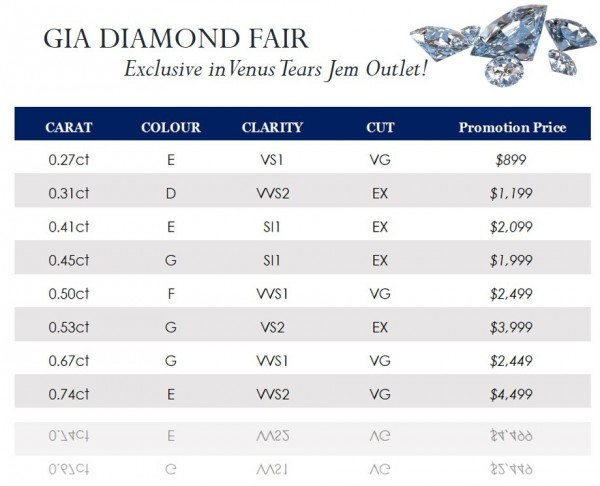Click the $4,499 price
600x486 pixels.
[511, 394]
